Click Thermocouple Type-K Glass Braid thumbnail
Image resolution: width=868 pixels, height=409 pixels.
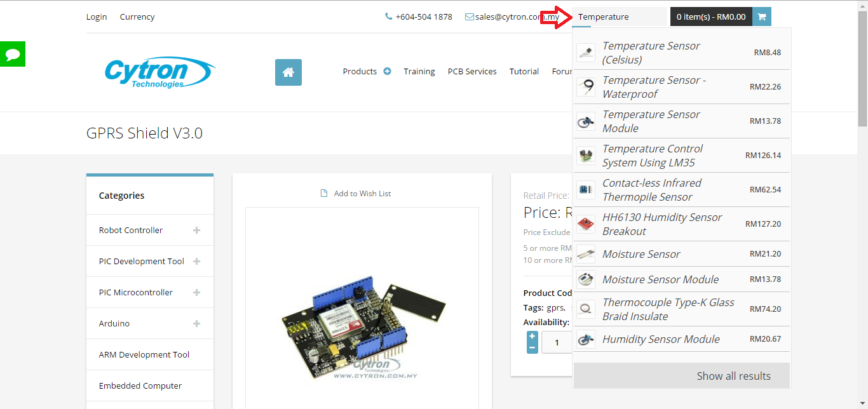586,309
